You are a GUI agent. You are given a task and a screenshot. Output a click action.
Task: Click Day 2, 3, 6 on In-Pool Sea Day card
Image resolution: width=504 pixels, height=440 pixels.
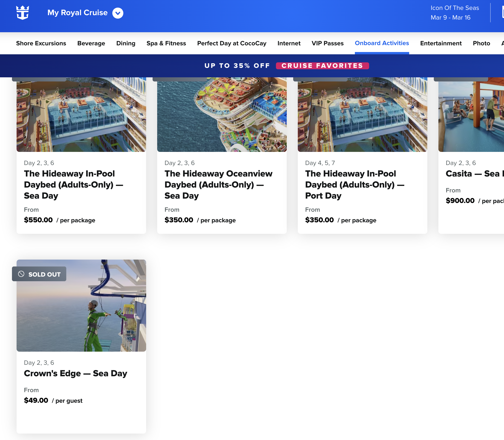39,163
